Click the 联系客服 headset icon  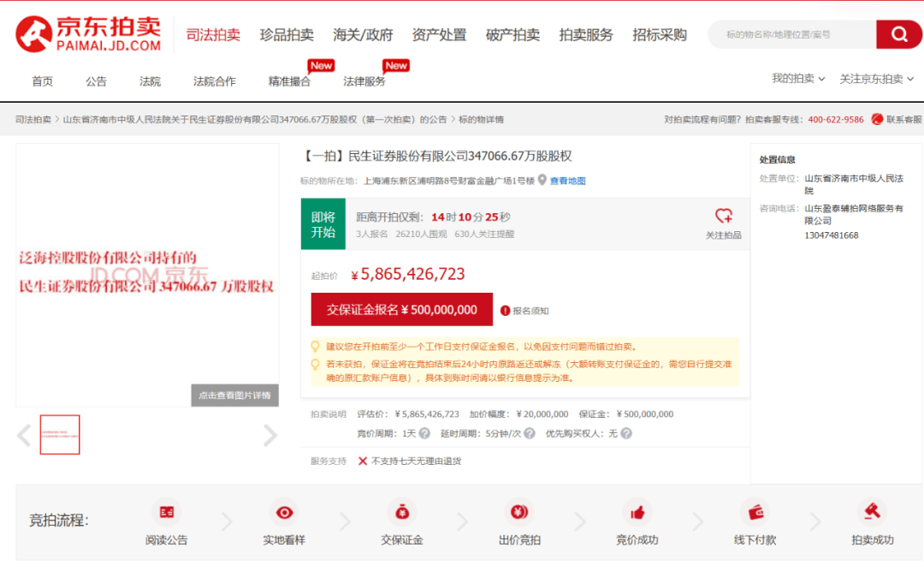877,119
